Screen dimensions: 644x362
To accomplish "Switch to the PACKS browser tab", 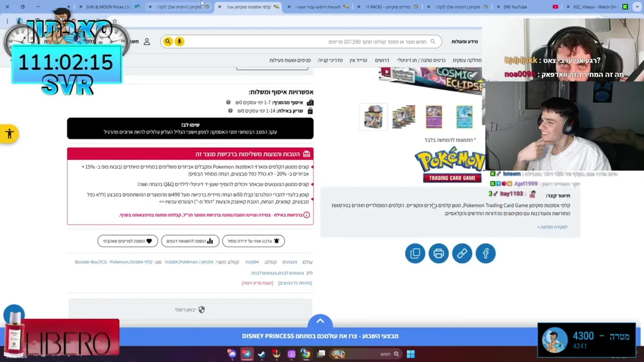I will (389, 7).
